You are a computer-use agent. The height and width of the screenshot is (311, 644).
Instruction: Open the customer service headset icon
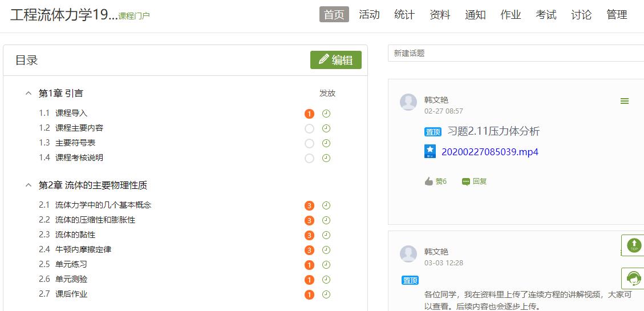click(x=633, y=278)
